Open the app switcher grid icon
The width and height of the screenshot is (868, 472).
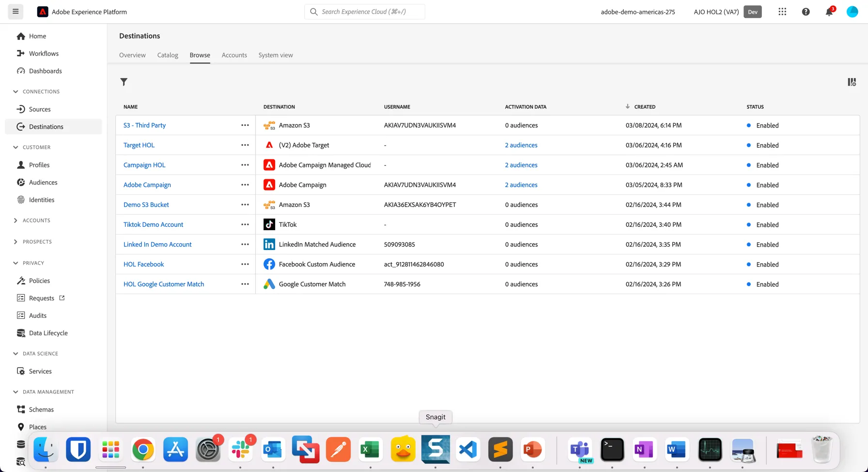782,12
